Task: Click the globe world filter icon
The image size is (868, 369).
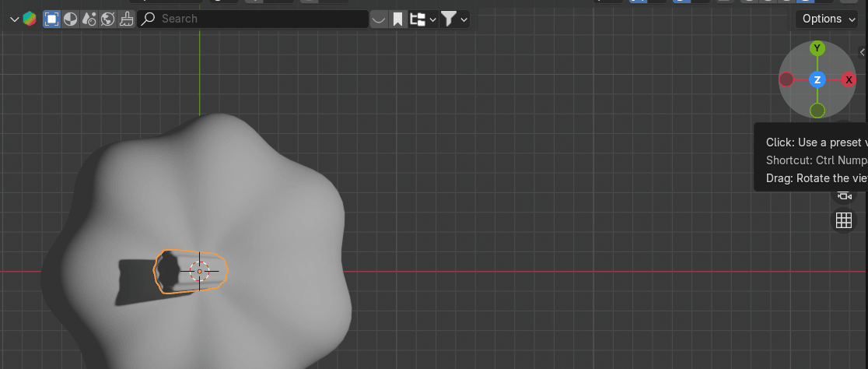Action: (108, 19)
